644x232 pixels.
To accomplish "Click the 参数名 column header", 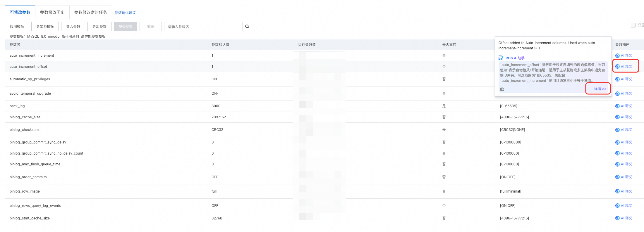I will click(15, 45).
